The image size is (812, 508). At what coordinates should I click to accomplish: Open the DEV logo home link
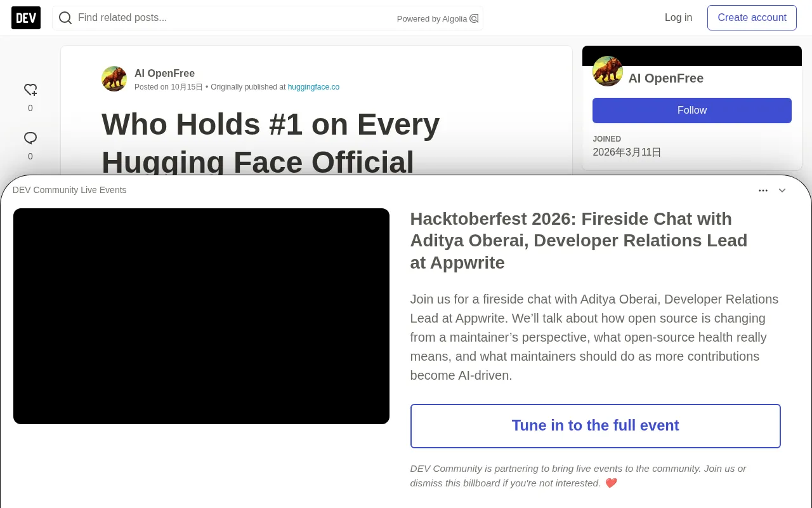click(26, 18)
